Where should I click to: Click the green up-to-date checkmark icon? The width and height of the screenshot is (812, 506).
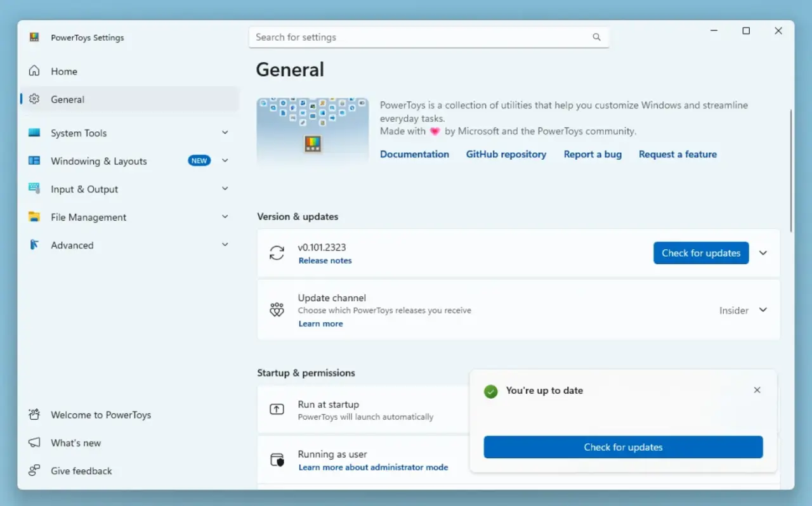point(490,391)
